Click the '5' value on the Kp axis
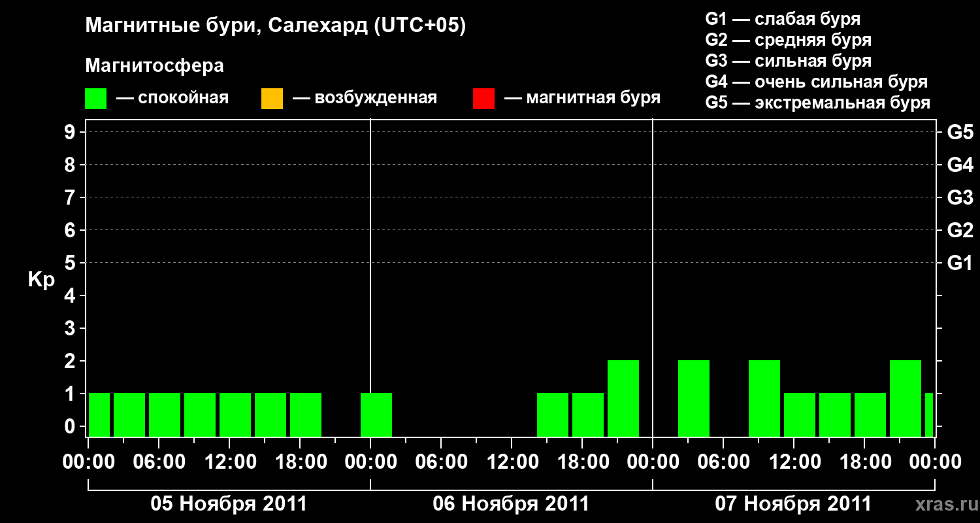Viewport: 980px width, 523px height. pyautogui.click(x=71, y=263)
